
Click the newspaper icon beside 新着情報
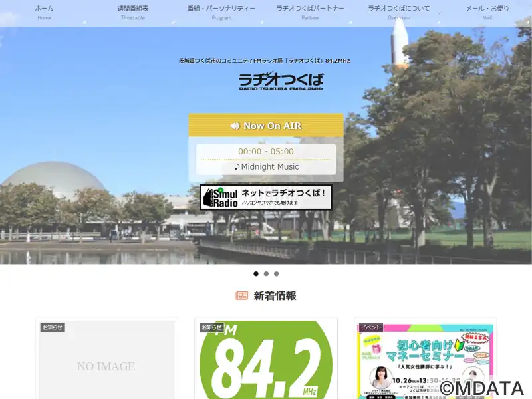[x=241, y=295]
